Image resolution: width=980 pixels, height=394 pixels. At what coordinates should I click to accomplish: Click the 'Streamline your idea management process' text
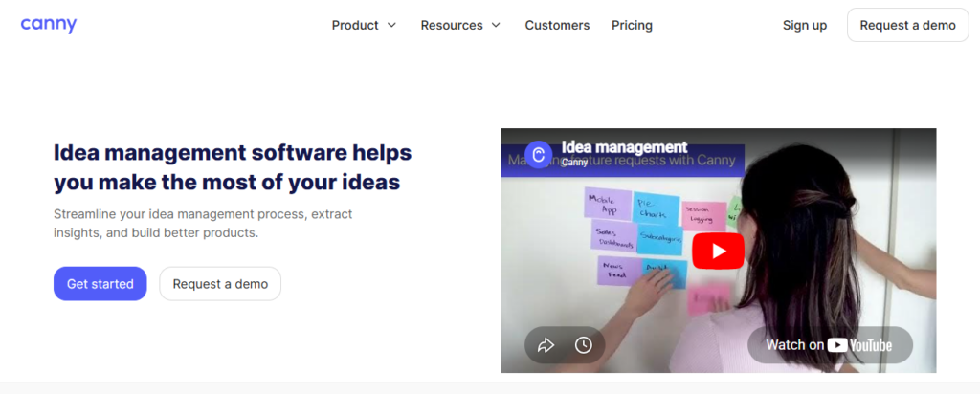[x=203, y=224]
